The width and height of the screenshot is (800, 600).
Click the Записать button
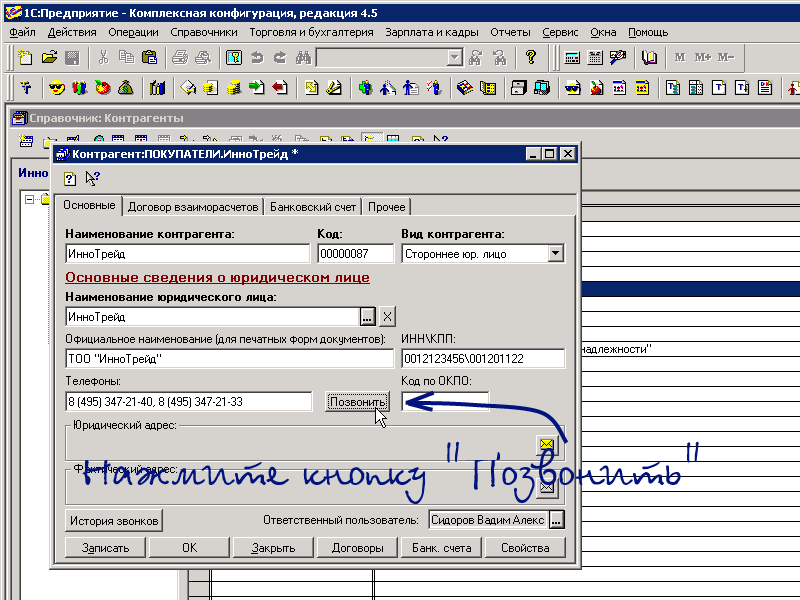point(106,547)
